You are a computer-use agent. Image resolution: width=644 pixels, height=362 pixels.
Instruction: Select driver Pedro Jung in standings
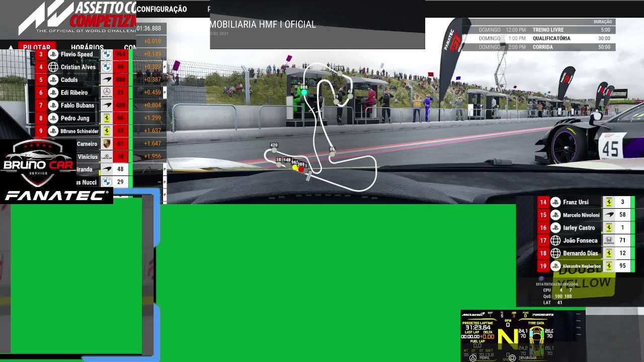click(x=75, y=118)
